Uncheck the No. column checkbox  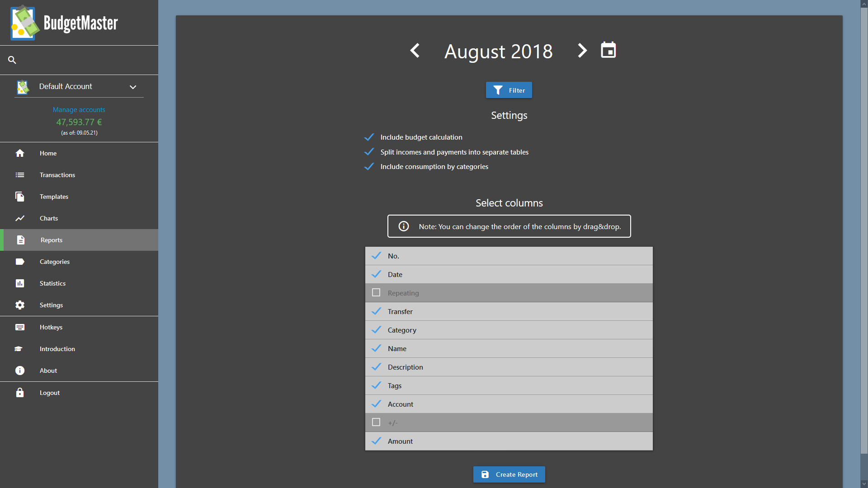pyautogui.click(x=376, y=256)
